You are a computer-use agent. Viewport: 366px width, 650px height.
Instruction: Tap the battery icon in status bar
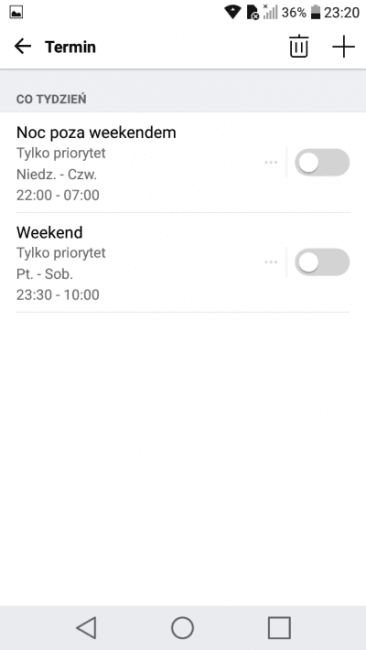316,12
